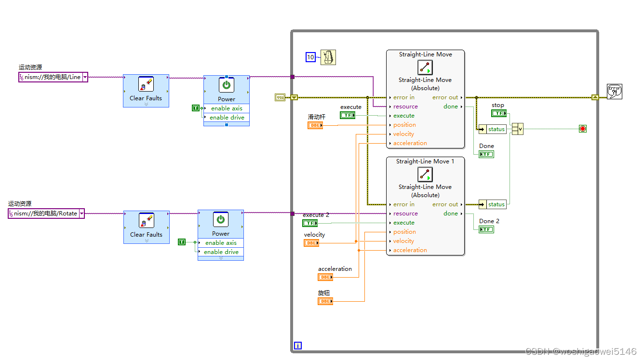Click the Straight-Line Move (Absolute) VI icon

point(425,67)
